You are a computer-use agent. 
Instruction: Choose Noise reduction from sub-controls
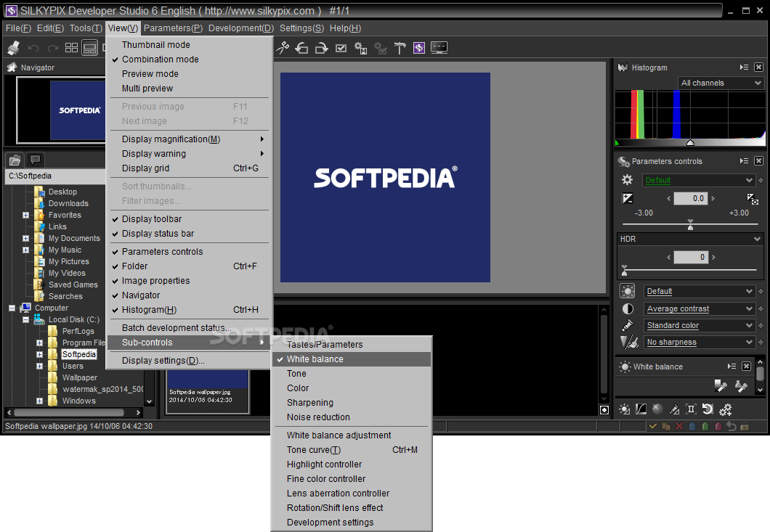352,417
